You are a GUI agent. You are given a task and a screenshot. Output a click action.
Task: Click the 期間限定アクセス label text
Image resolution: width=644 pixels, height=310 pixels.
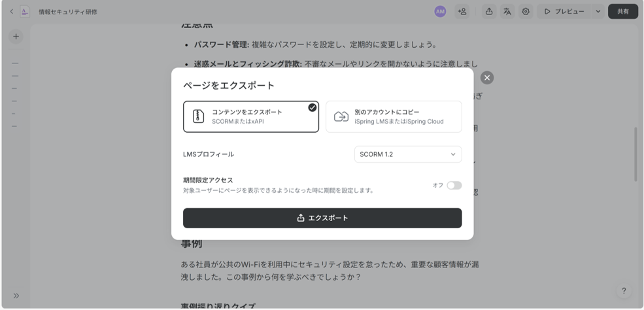pos(208,180)
